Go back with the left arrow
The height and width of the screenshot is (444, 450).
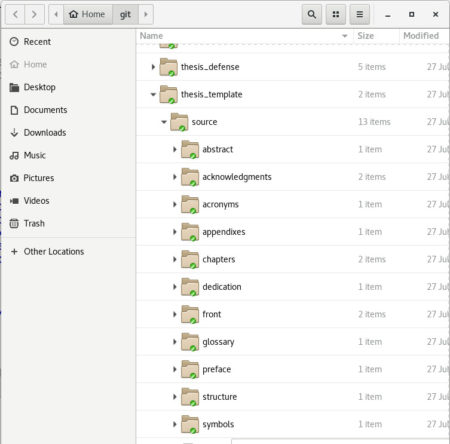[x=15, y=14]
